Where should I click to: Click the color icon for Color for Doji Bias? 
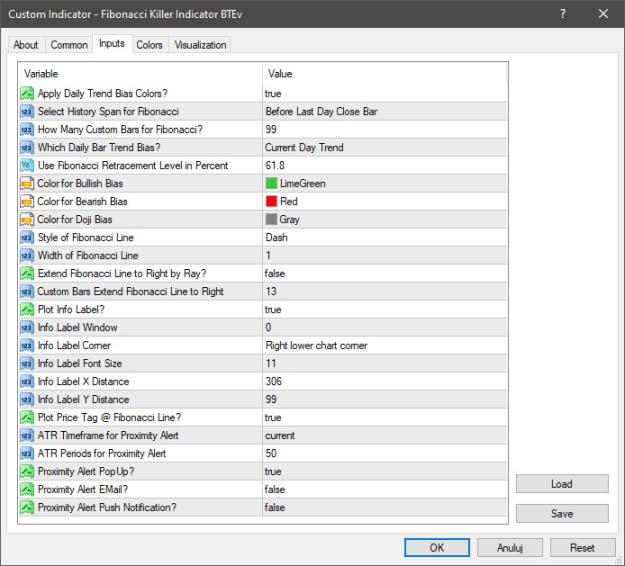[27, 220]
